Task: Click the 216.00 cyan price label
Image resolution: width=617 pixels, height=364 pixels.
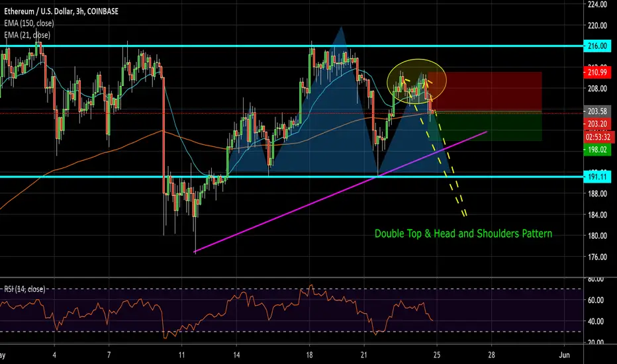Action: [597, 46]
